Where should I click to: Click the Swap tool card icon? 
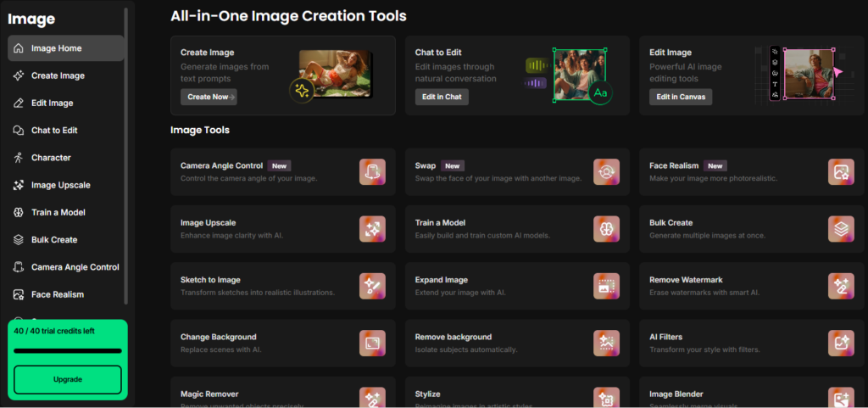click(606, 171)
